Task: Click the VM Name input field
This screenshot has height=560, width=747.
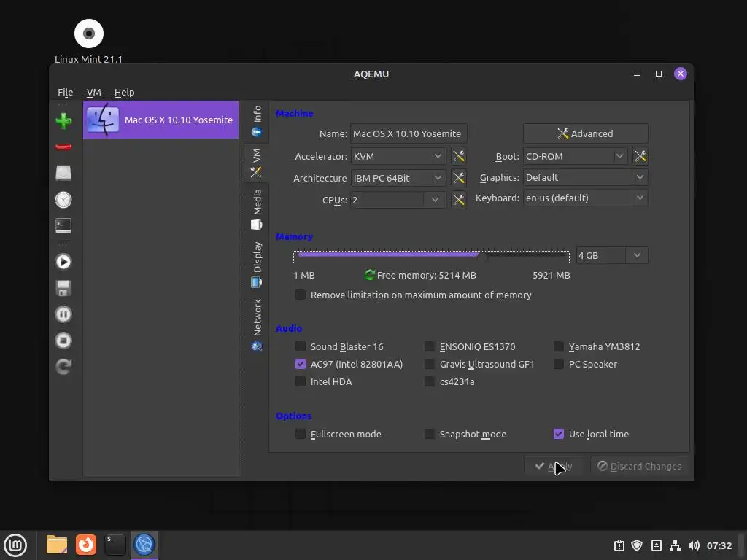Action: 409,133
